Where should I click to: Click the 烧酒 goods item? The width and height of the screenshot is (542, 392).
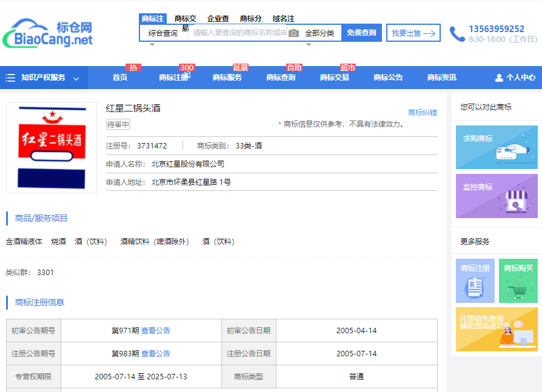tap(58, 242)
